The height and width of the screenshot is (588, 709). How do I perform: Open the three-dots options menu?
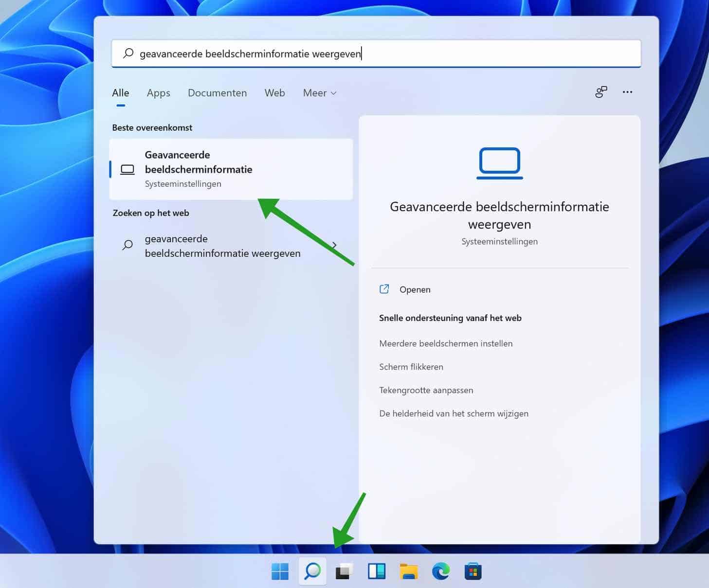(627, 92)
